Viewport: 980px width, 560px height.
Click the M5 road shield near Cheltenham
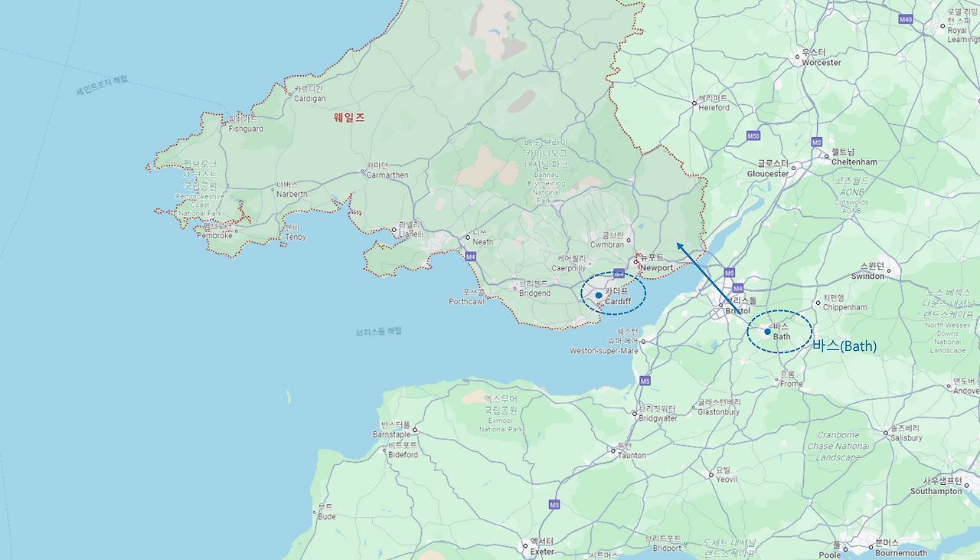(817, 142)
